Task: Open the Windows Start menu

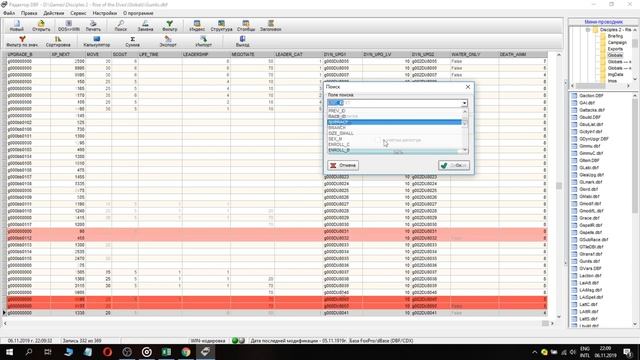Action: [9, 352]
